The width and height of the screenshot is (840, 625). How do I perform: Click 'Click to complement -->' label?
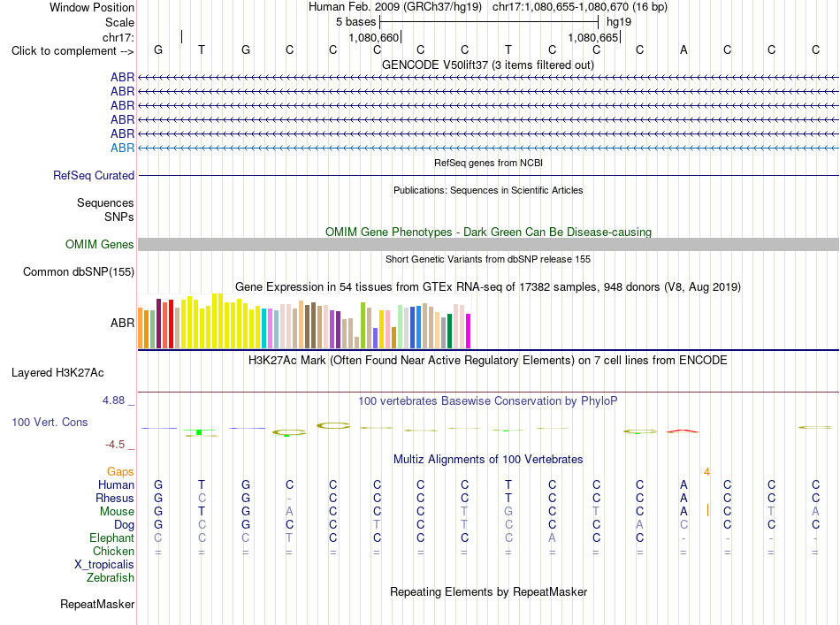73,51
